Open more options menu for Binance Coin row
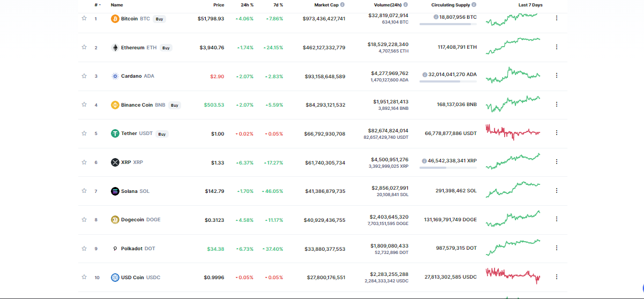This screenshot has width=644, height=299. click(557, 104)
